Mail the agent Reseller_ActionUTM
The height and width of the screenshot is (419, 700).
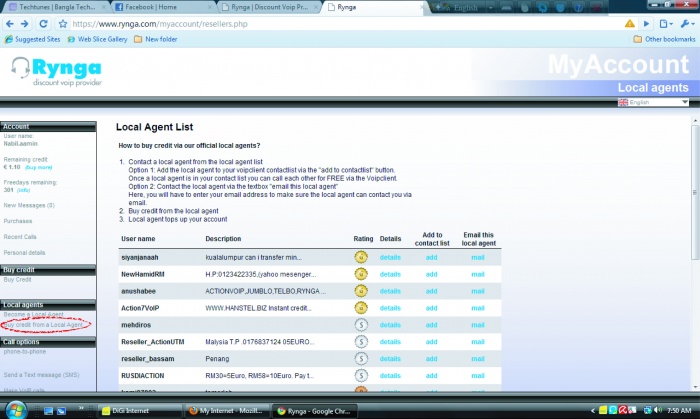click(478, 342)
